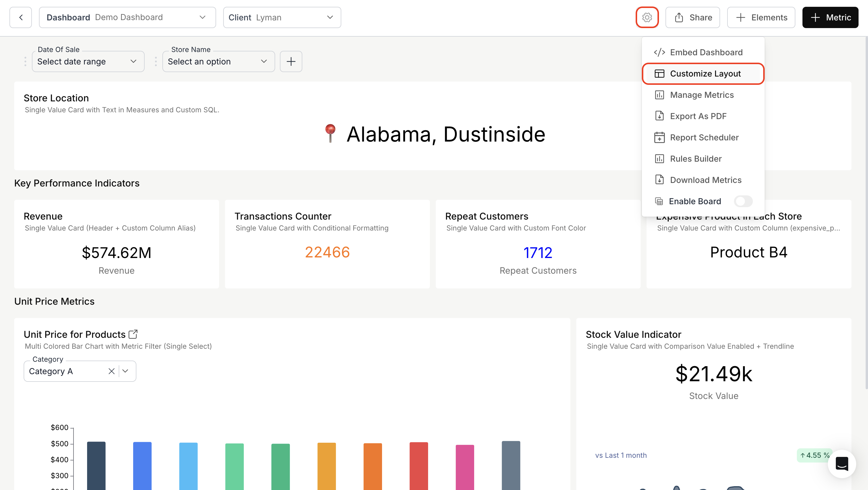The height and width of the screenshot is (490, 868).
Task: Open the chat widget icon
Action: 841,464
